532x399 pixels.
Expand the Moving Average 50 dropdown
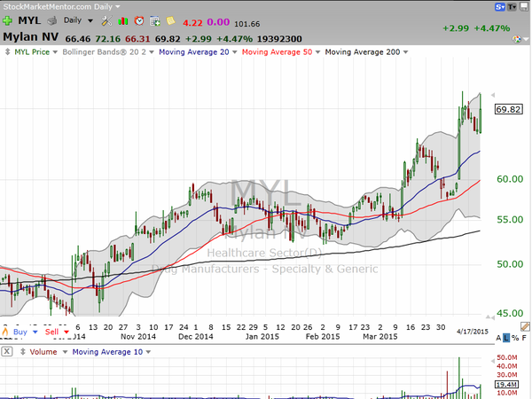pyautogui.click(x=317, y=52)
